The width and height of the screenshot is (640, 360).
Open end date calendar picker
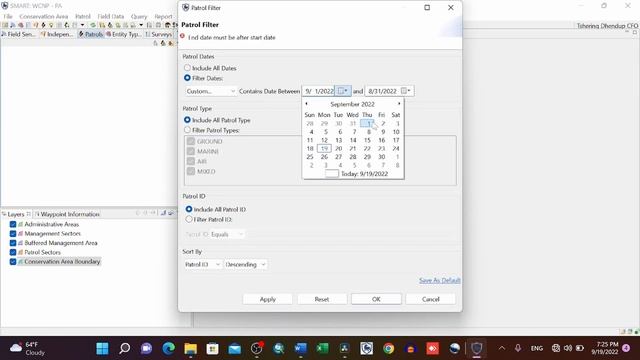(x=406, y=91)
